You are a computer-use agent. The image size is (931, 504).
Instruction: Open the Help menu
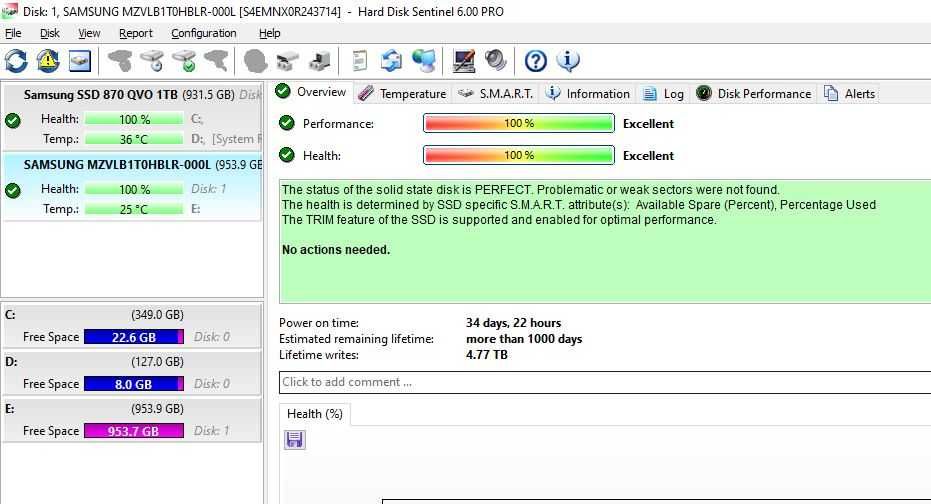[x=270, y=33]
